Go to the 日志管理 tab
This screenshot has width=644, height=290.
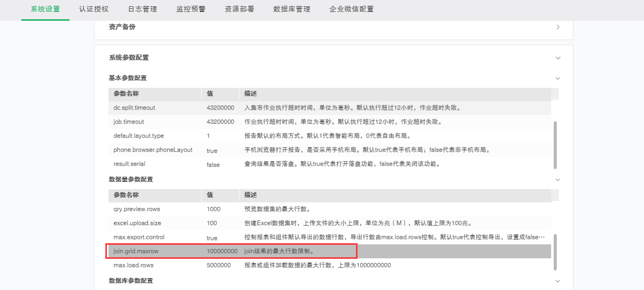pos(143,9)
